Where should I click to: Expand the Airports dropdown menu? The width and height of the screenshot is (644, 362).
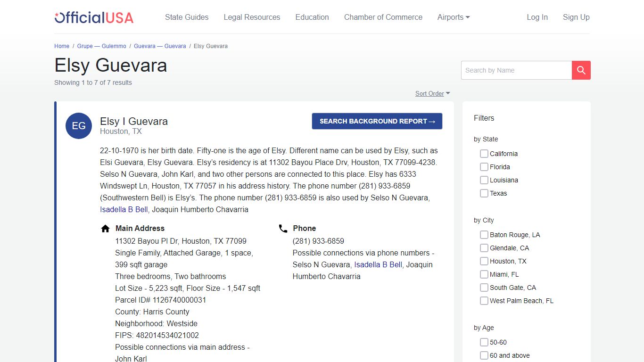tap(454, 17)
